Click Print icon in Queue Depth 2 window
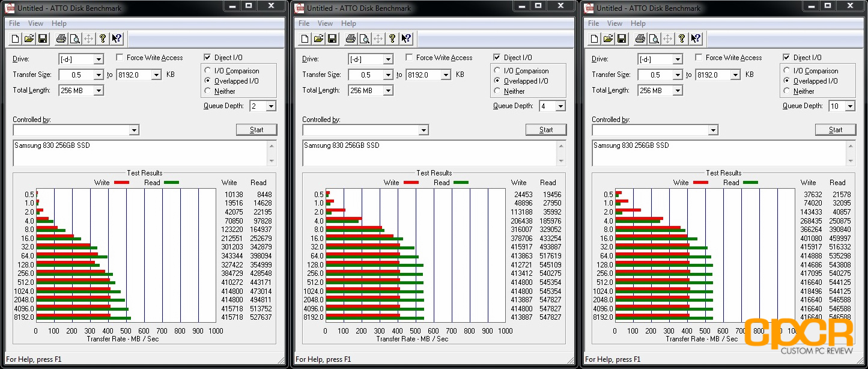This screenshot has width=868, height=369. point(61,39)
